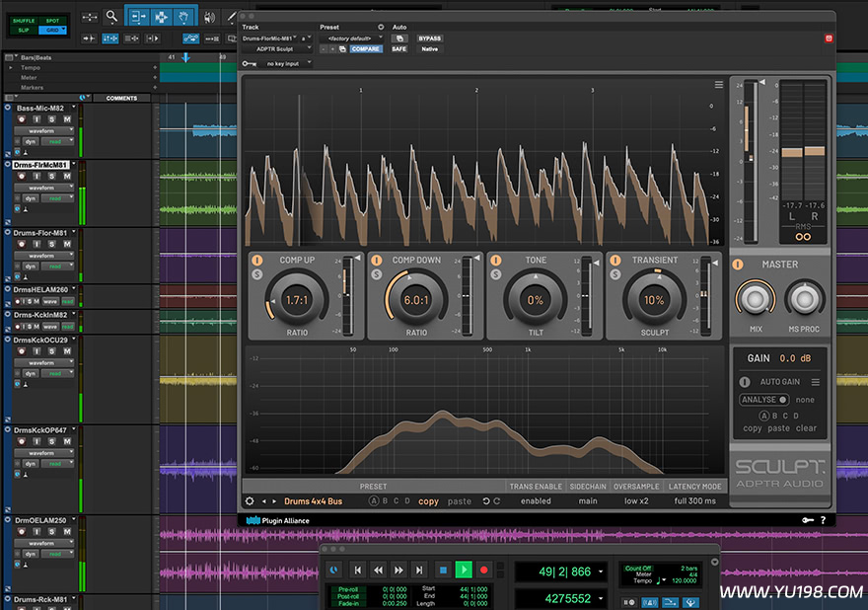The height and width of the screenshot is (610, 868).
Task: Open the Drums-FlorMic-M81 track selector
Action: (x=268, y=38)
